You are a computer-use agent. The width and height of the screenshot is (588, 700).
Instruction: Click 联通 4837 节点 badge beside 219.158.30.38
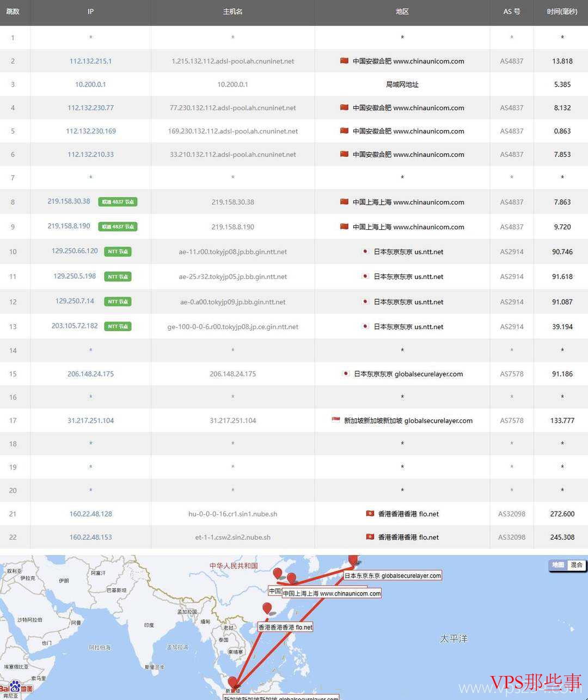click(118, 202)
